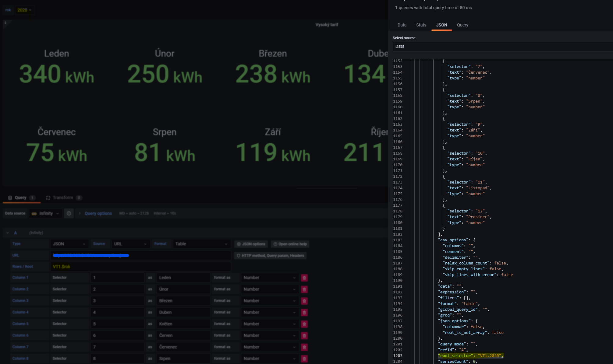Delete Column 1 using its trash icon

(x=304, y=278)
